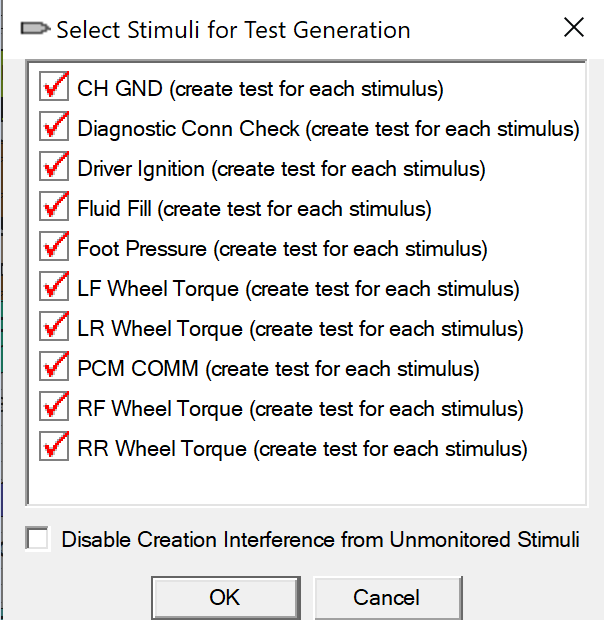The width and height of the screenshot is (604, 620).
Task: Select the Diagnostic Conn Check list label
Action: click(328, 129)
